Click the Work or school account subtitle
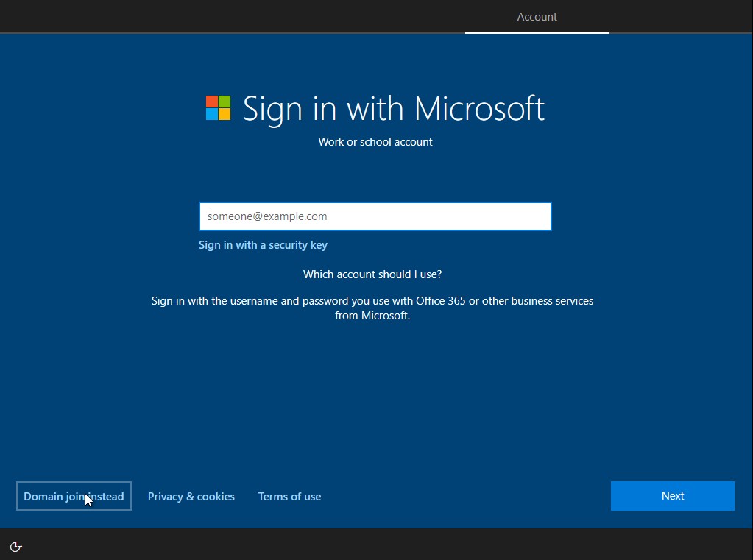The image size is (753, 560). (375, 141)
